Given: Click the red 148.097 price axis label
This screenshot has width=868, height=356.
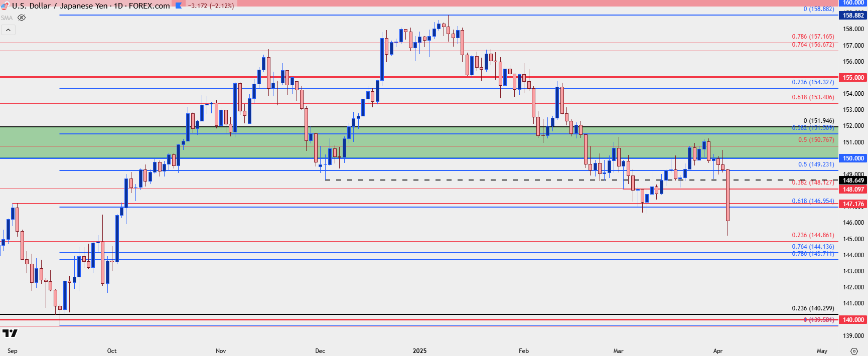Looking at the screenshot, I should point(853,190).
